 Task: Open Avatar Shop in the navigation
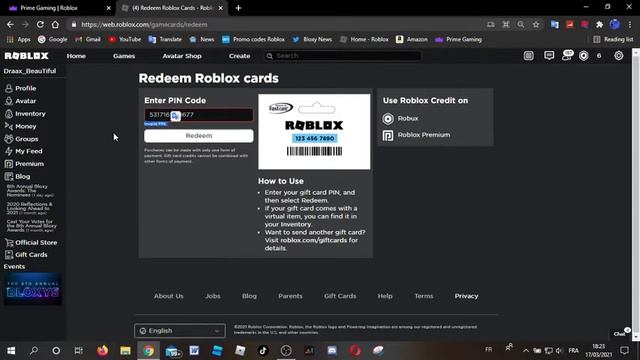[x=182, y=56]
